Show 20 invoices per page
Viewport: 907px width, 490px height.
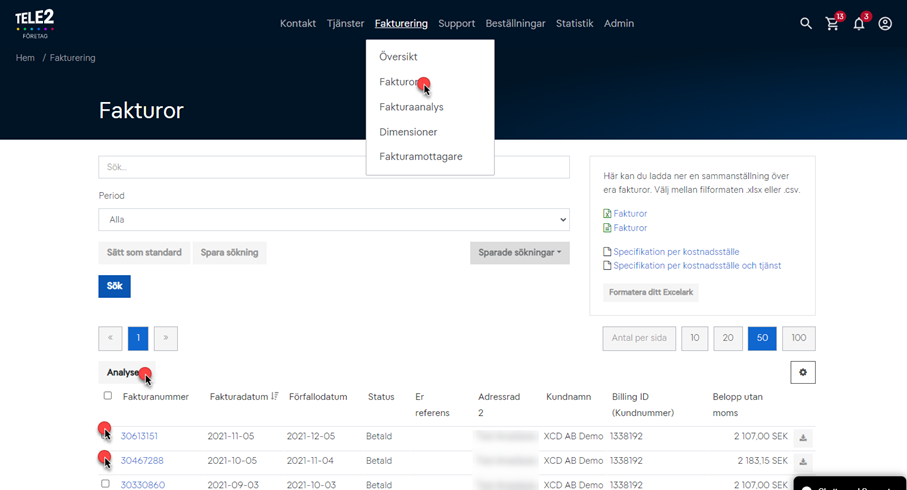tap(728, 338)
